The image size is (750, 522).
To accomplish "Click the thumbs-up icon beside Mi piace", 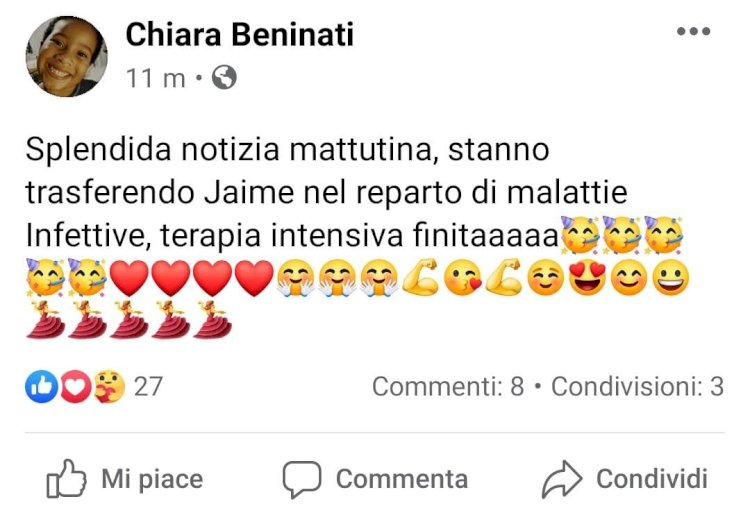I will coord(67,480).
